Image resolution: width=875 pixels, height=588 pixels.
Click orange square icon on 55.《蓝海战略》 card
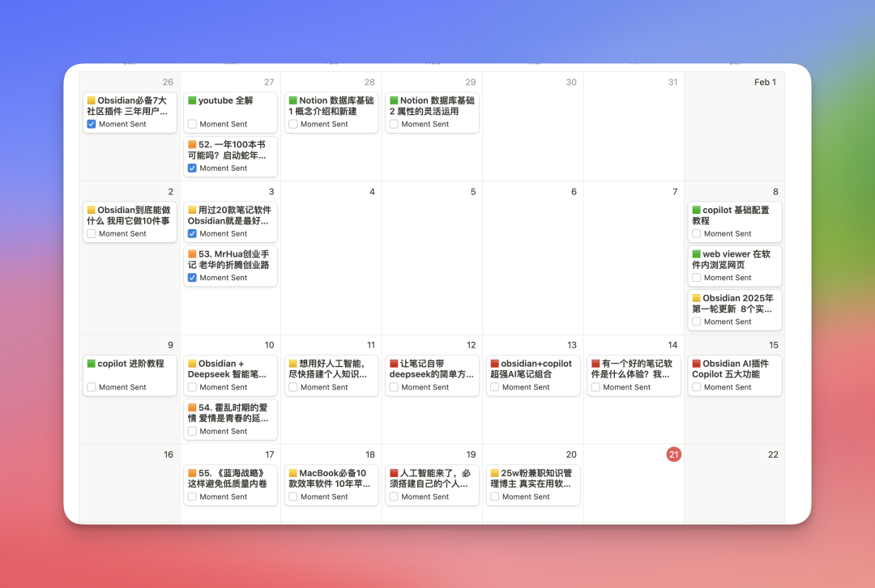click(x=192, y=474)
